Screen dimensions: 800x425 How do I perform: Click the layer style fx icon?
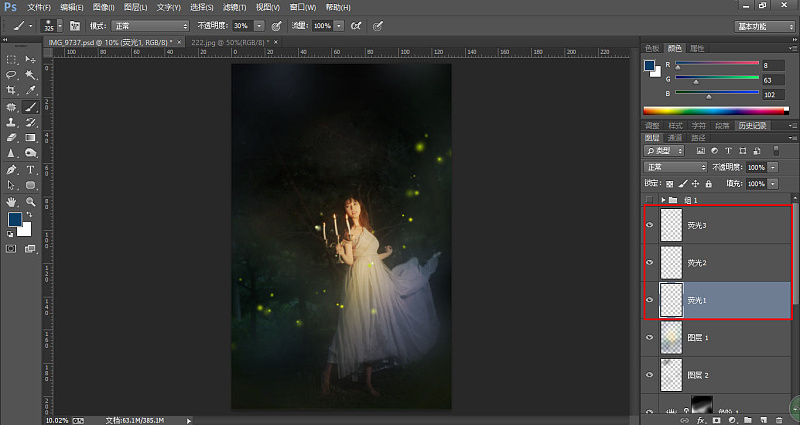click(701, 420)
